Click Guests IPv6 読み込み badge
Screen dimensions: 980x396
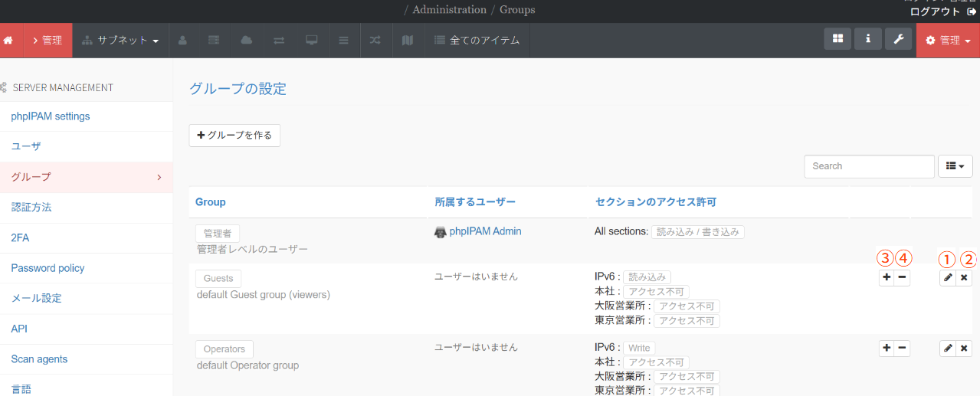coord(648,277)
